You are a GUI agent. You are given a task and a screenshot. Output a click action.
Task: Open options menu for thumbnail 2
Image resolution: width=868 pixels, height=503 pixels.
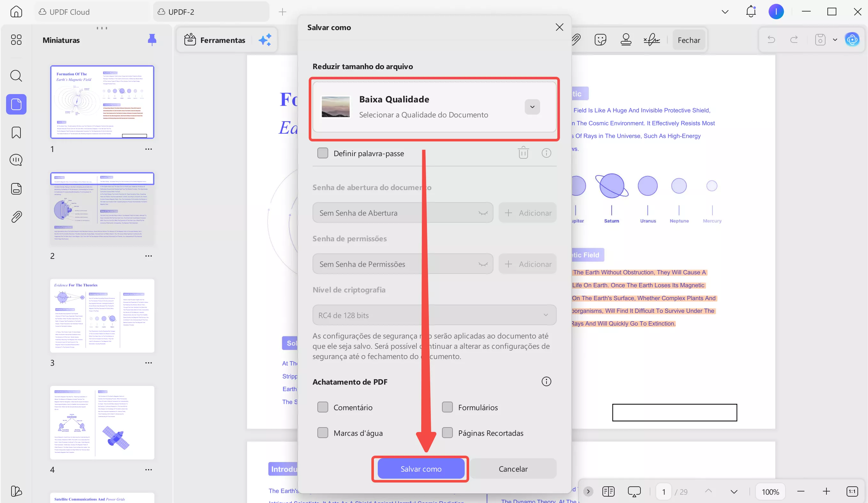click(x=149, y=256)
